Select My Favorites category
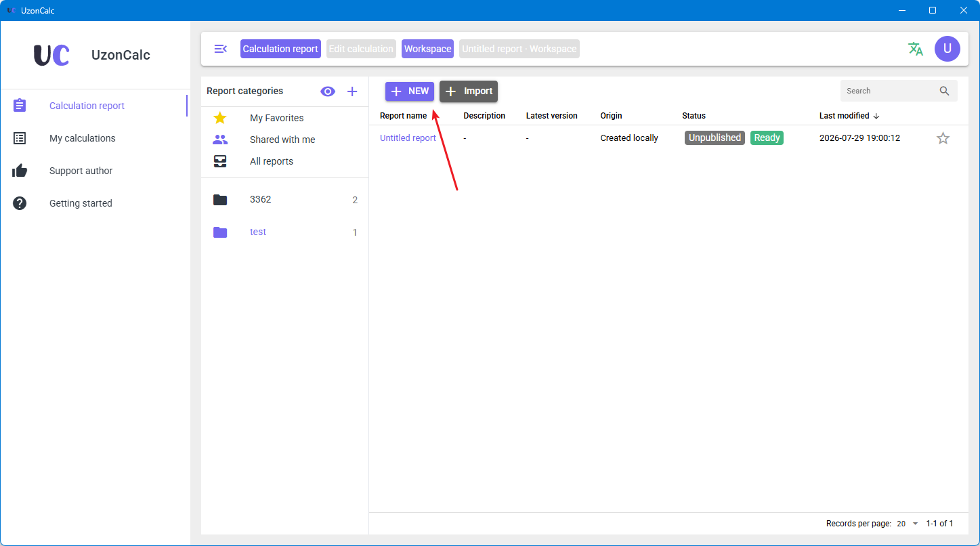Image resolution: width=980 pixels, height=546 pixels. click(x=284, y=118)
